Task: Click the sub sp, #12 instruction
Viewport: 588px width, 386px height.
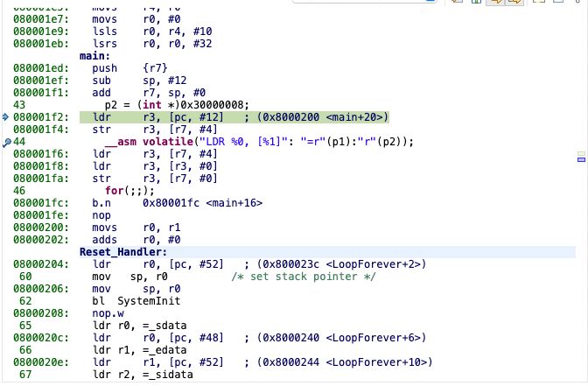Action: (x=139, y=81)
